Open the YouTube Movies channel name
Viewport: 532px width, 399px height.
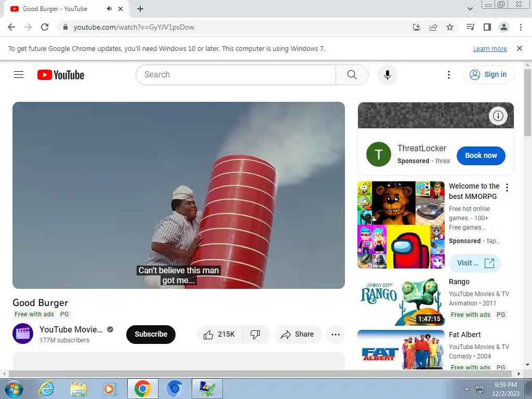71,329
